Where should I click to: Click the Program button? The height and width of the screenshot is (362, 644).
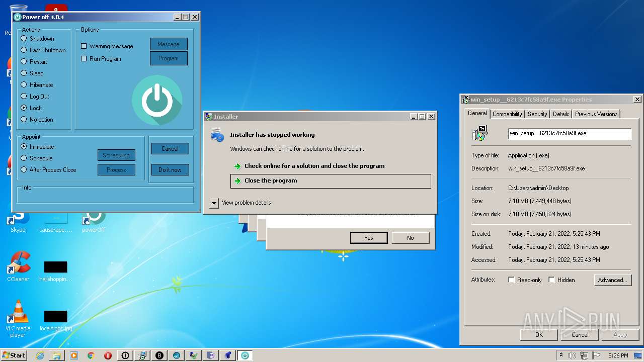pos(169,58)
